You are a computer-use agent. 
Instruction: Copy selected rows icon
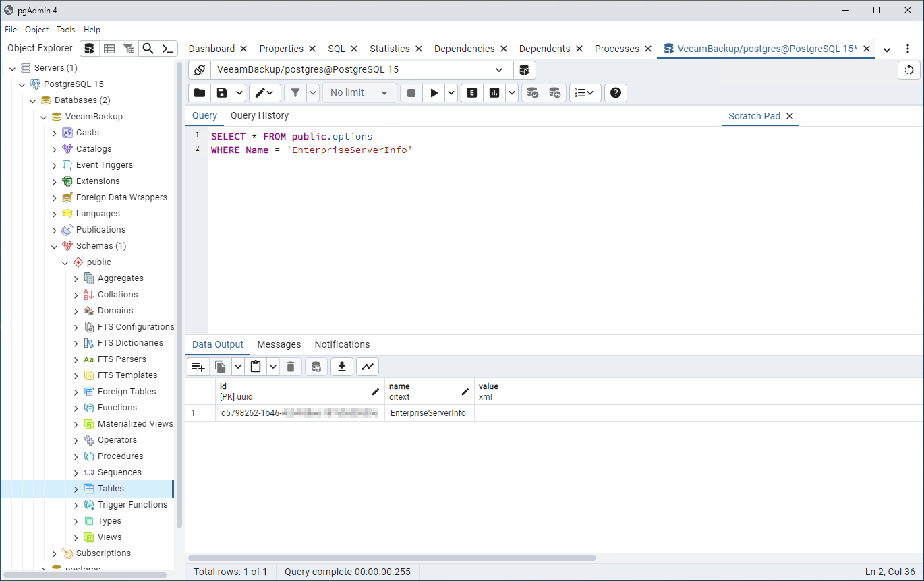(x=220, y=367)
